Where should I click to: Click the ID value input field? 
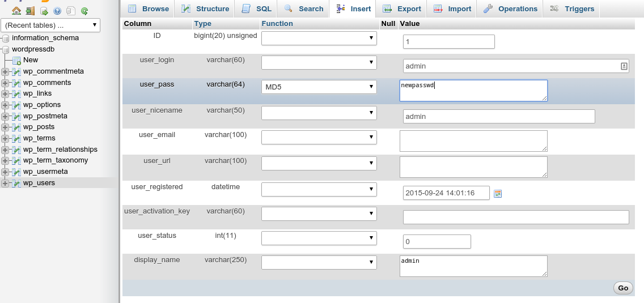[x=449, y=42]
